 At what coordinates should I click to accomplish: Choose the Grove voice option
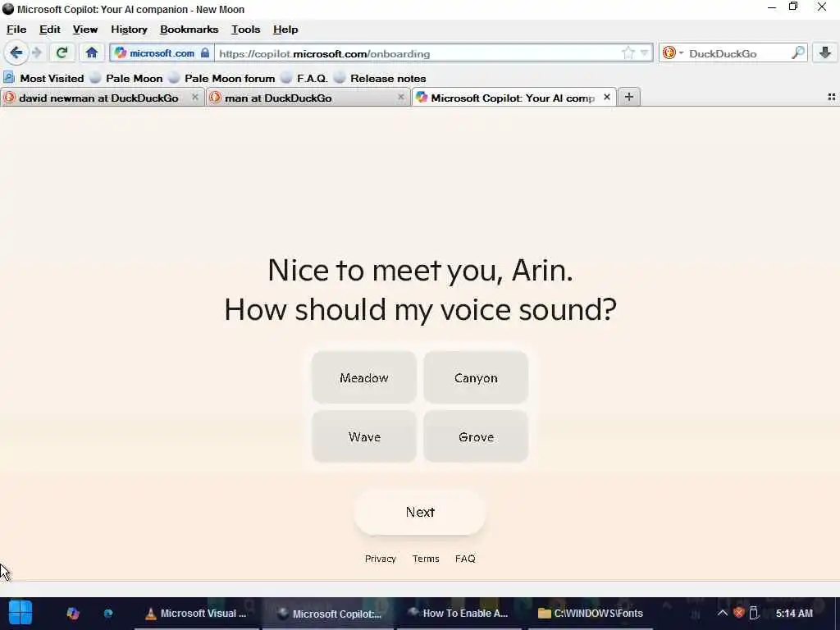476,436
